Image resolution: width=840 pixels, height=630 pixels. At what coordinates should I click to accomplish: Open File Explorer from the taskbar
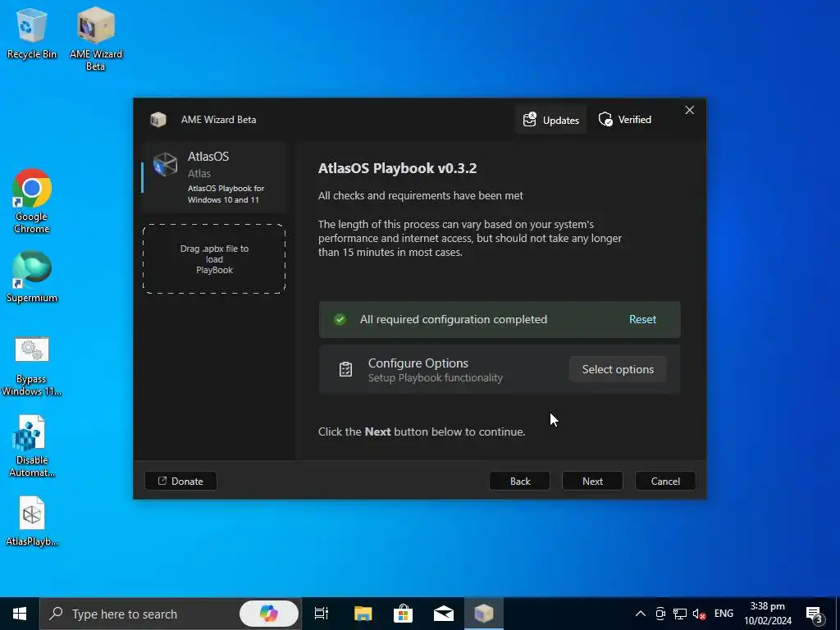[x=363, y=614]
